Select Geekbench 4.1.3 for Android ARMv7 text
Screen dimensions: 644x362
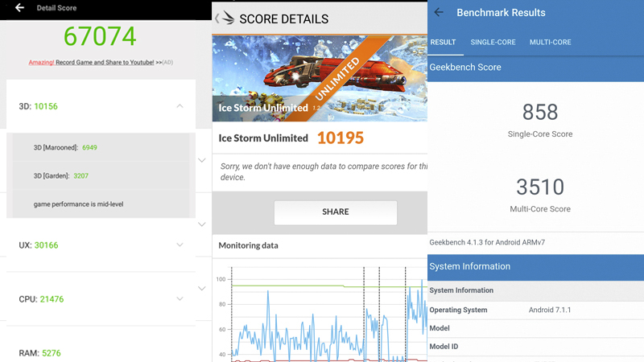point(487,242)
